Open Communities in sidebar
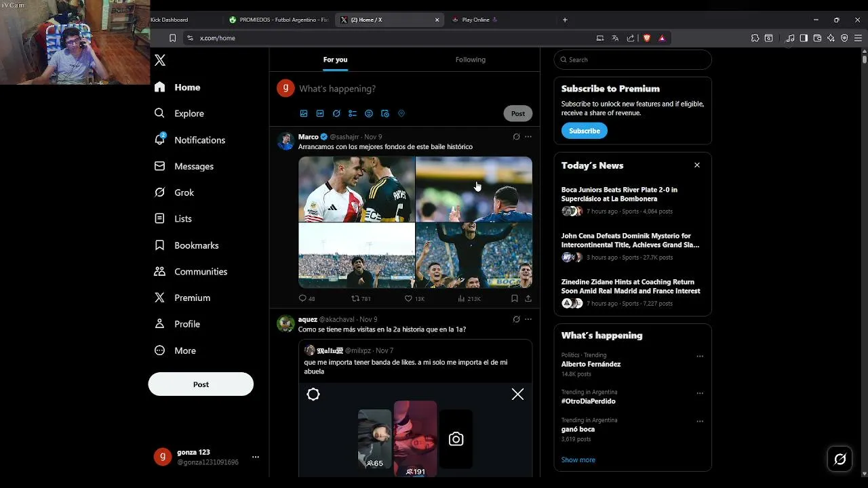 [191, 271]
